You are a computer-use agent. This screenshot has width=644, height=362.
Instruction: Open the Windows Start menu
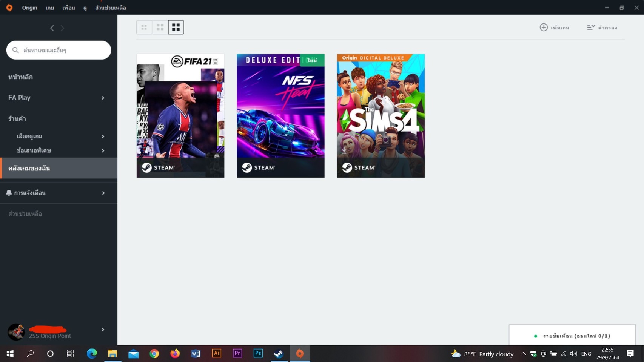(x=10, y=354)
